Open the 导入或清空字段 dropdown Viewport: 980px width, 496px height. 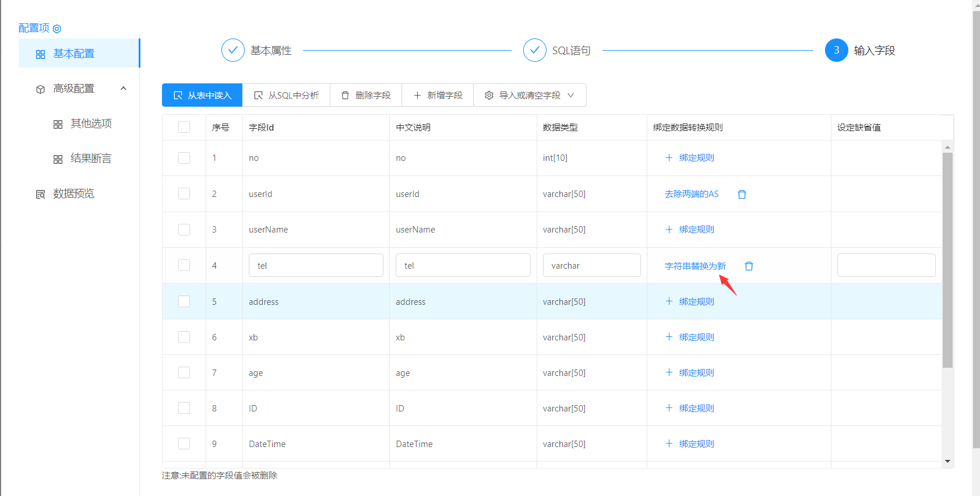click(530, 95)
